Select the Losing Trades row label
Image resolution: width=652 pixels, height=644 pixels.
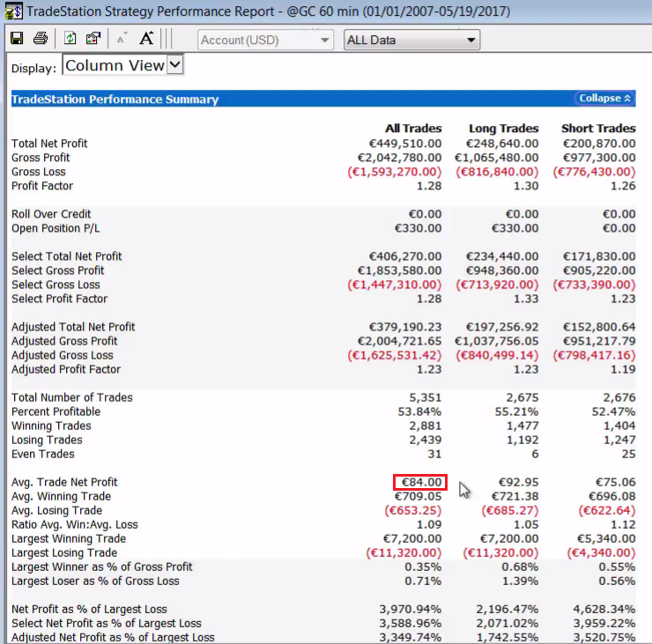47,440
